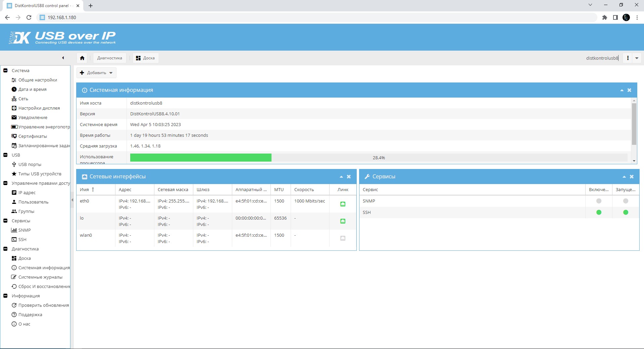Click wlan0 link status icon
This screenshot has width=644, height=349.
(343, 238)
